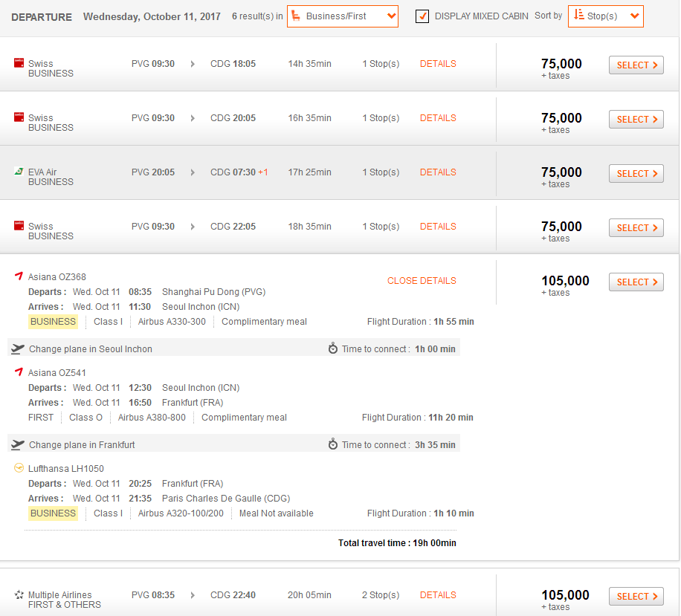The width and height of the screenshot is (681, 616).
Task: Click the Swiss logo on the 20:05 arrival flight
Action: coord(19,117)
